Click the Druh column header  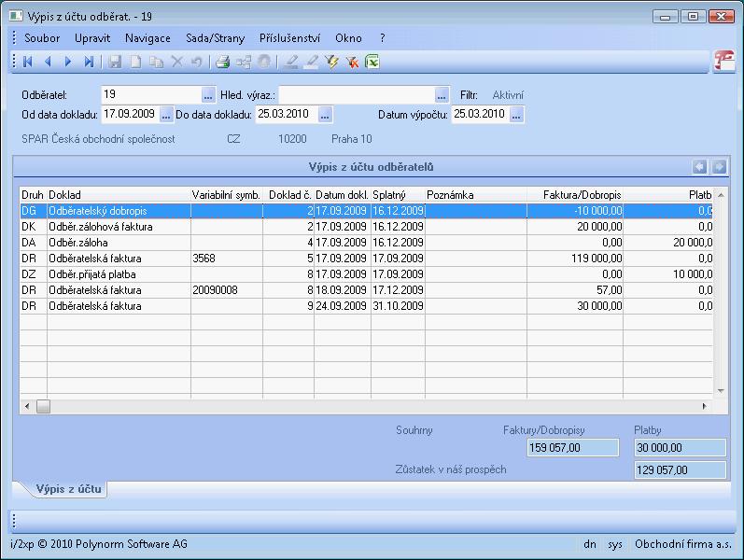(33, 194)
